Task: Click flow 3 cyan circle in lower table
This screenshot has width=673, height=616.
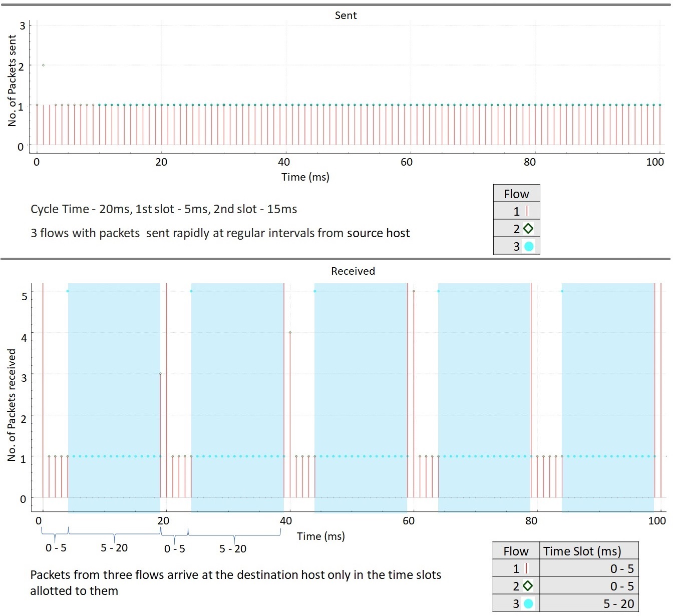Action: (528, 604)
